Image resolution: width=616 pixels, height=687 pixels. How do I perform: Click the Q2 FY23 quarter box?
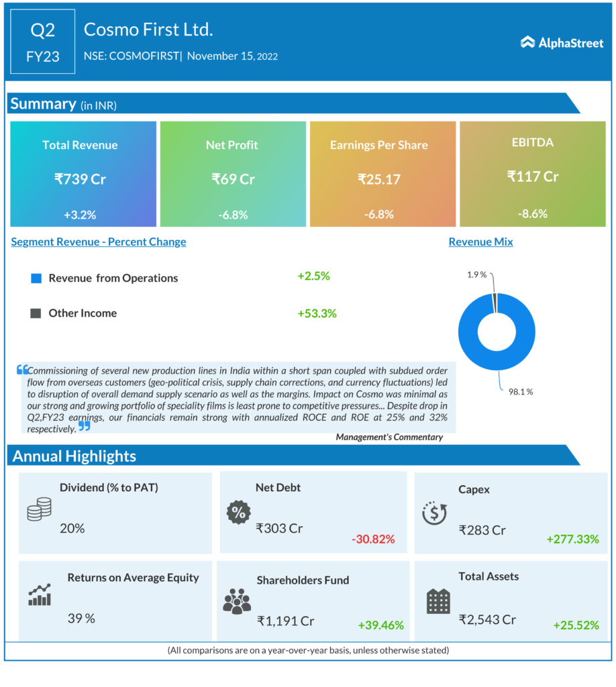pyautogui.click(x=42, y=42)
